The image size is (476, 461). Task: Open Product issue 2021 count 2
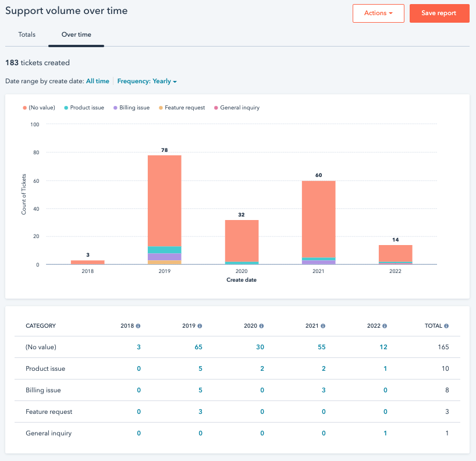(324, 368)
